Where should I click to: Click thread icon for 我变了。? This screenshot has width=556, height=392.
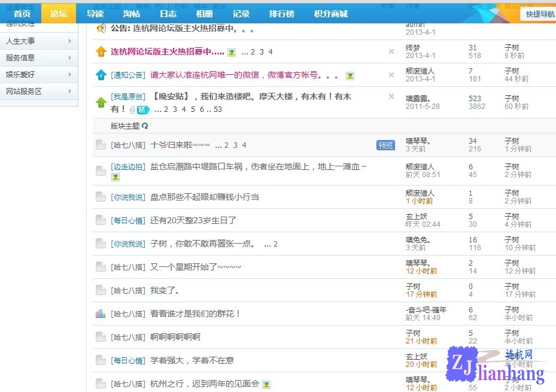pos(101,290)
